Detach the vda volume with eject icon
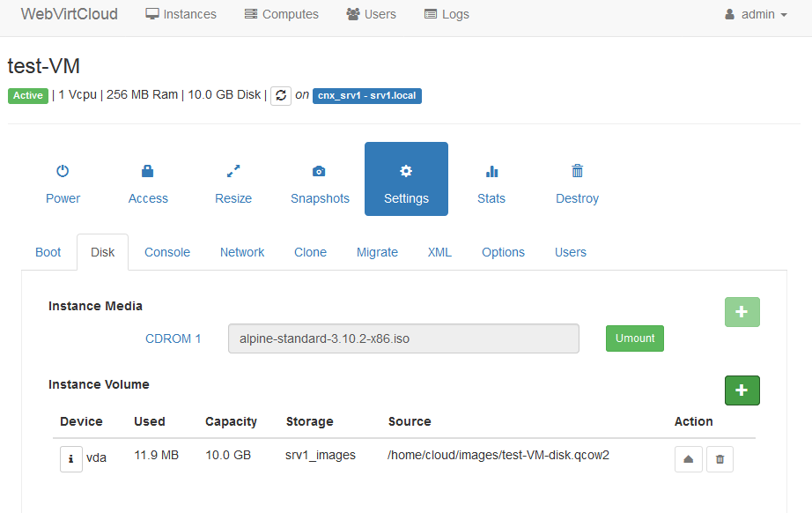Image resolution: width=812 pixels, height=513 pixels. pos(689,459)
